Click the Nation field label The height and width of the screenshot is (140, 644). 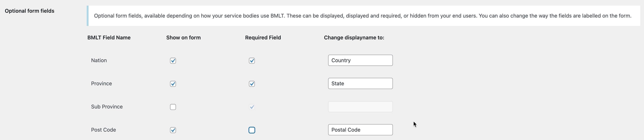point(99,60)
